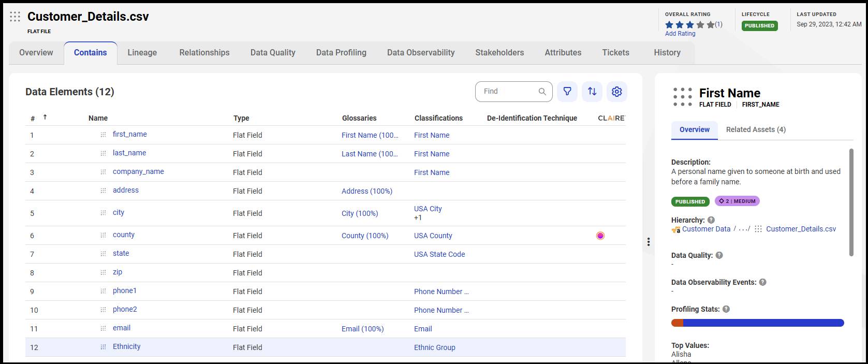868x364 pixels.
Task: Open Customer_Details.csv link in hierarchy
Action: [x=801, y=229]
